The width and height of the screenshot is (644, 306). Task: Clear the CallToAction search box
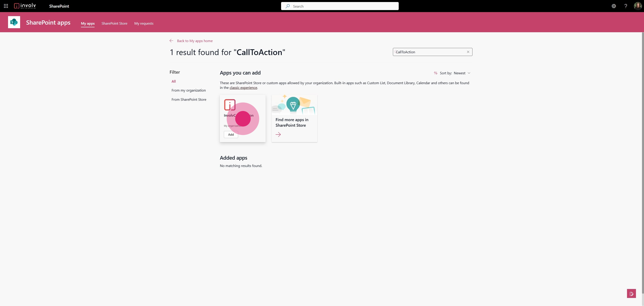[468, 52]
